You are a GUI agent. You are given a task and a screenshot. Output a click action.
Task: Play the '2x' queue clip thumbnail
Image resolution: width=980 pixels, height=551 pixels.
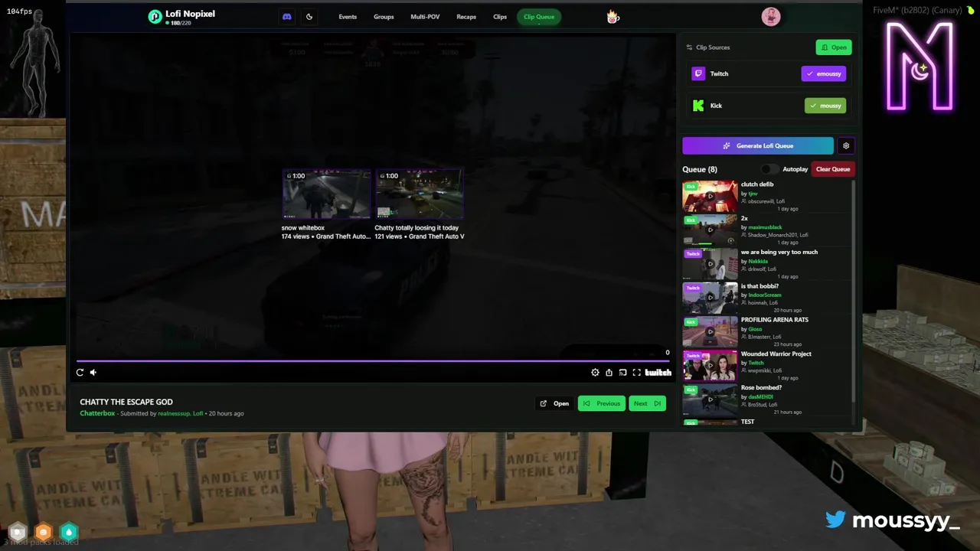[710, 230]
